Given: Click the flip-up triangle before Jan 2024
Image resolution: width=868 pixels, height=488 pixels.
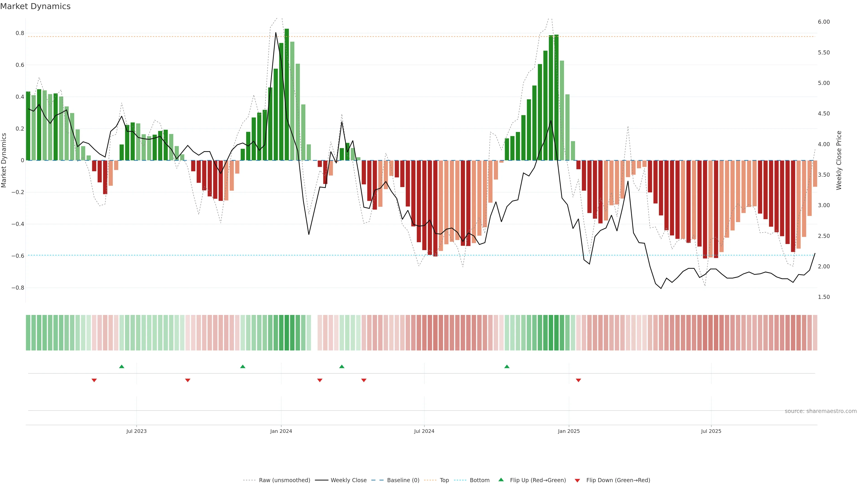Looking at the screenshot, I should [243, 366].
